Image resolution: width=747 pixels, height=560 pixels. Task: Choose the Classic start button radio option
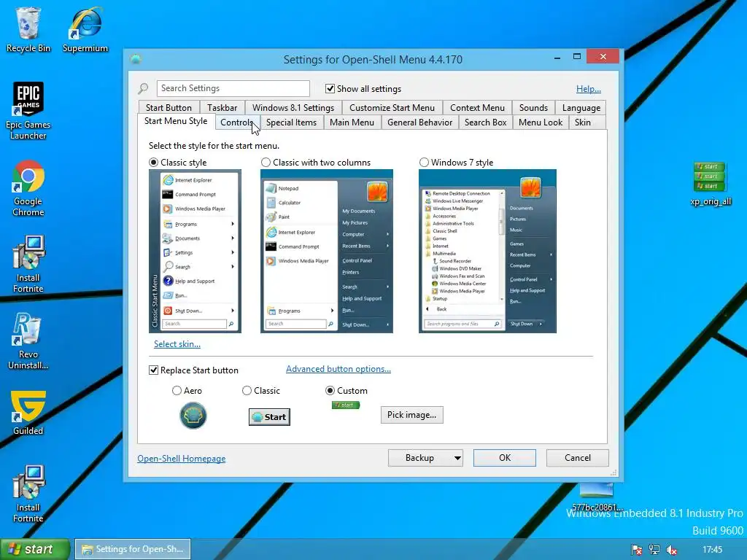click(x=247, y=391)
